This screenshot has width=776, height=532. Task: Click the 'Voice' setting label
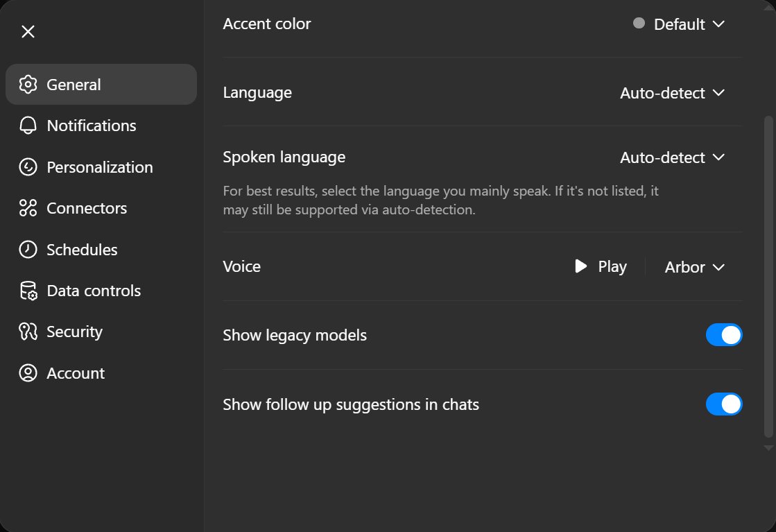pyautogui.click(x=241, y=267)
